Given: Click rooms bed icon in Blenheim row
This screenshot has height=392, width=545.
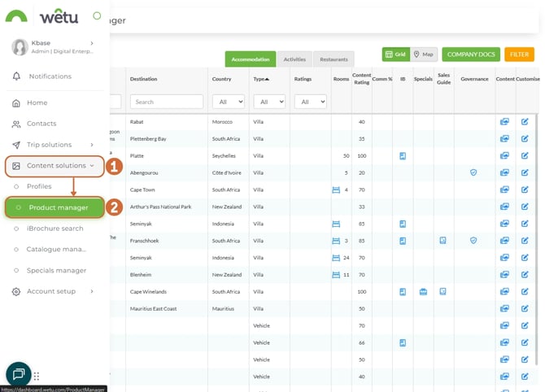Looking at the screenshot, I should (x=336, y=275).
